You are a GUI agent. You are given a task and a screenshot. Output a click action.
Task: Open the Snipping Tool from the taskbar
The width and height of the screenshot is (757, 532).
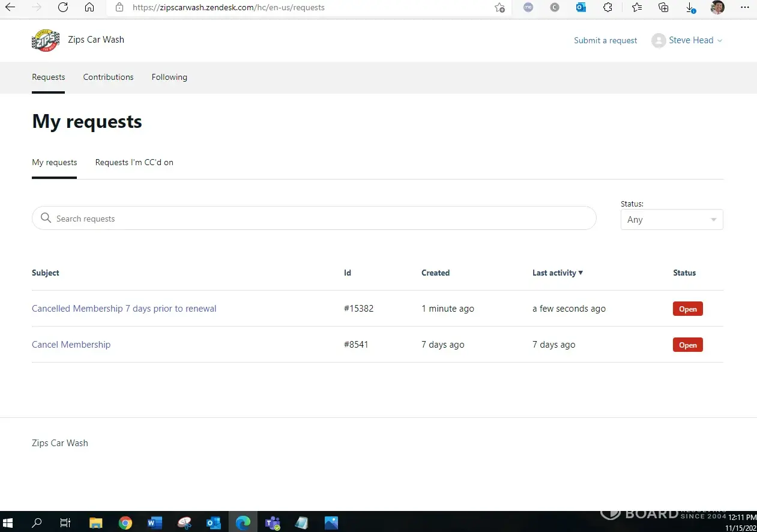point(184,522)
